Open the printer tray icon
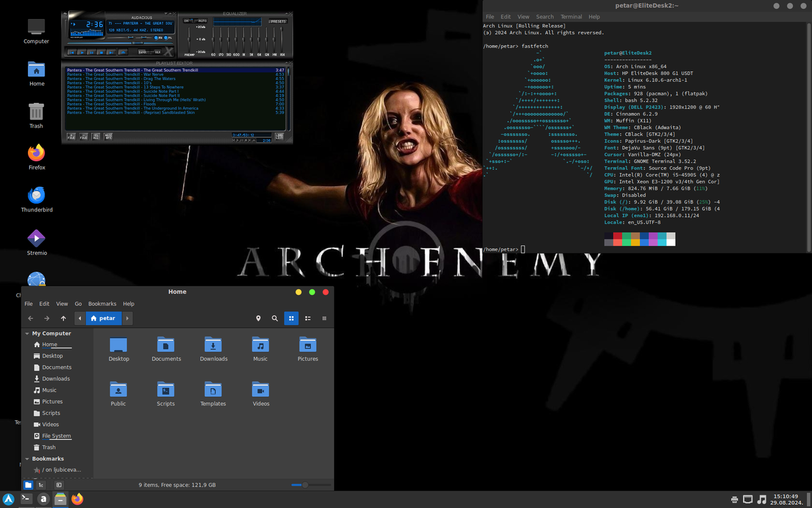 click(x=734, y=500)
